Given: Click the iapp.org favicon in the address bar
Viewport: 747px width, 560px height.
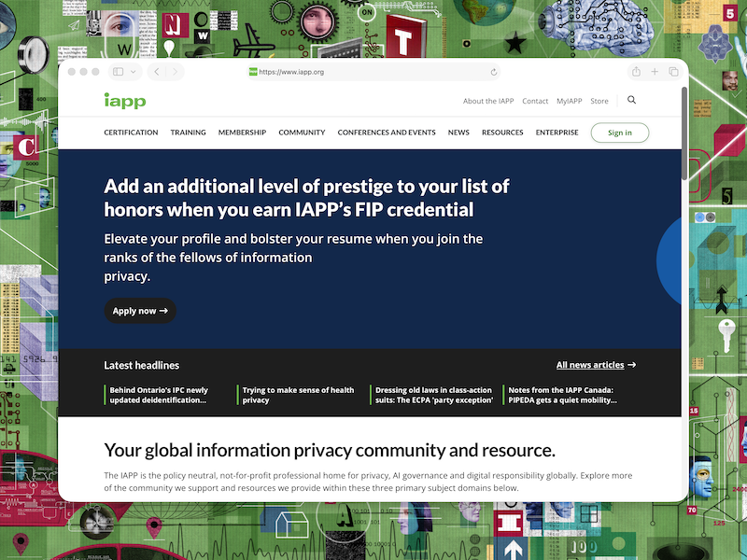Looking at the screenshot, I should (253, 72).
